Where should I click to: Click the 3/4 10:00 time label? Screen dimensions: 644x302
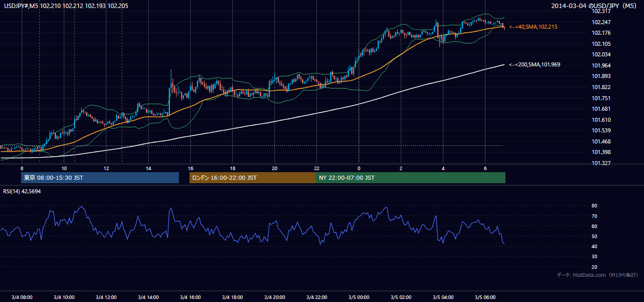pos(64,297)
